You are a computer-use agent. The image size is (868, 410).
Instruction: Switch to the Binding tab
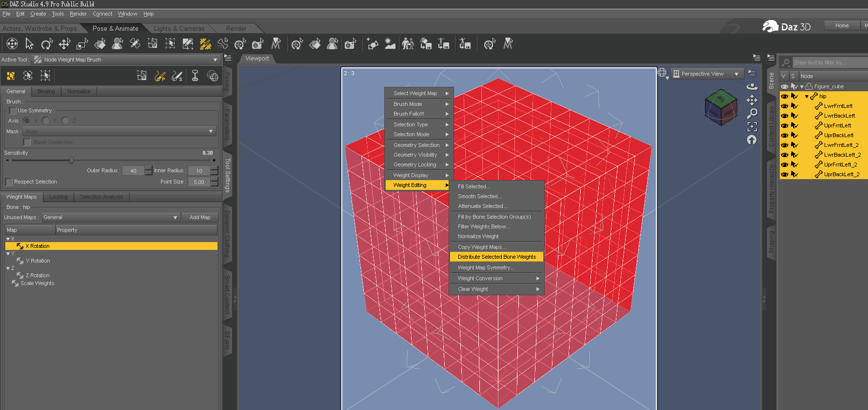pyautogui.click(x=46, y=91)
